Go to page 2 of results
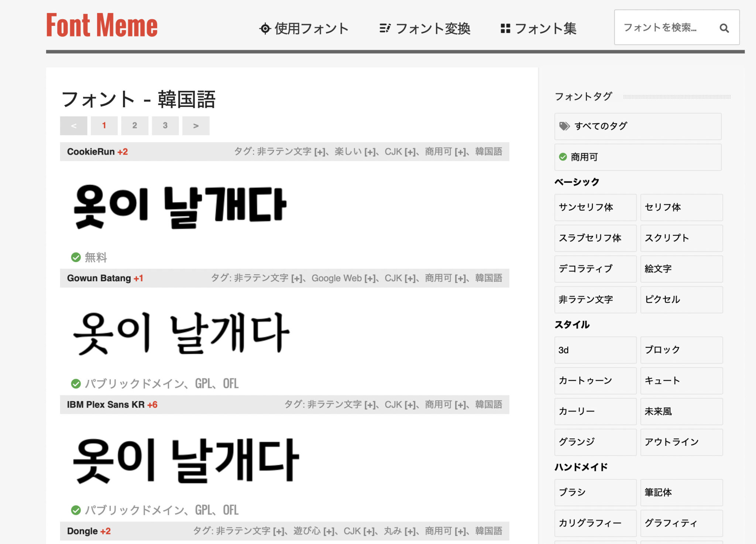756x544 pixels. [135, 126]
